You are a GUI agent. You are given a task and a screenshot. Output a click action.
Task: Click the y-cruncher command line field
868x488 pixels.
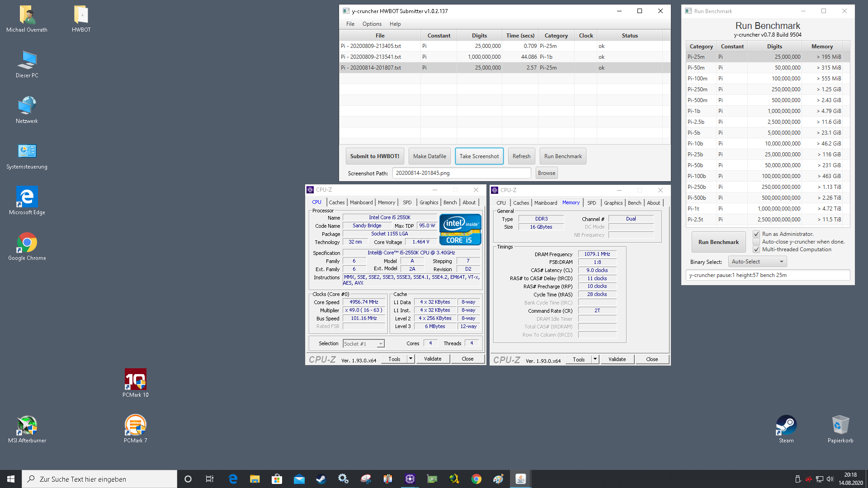pyautogui.click(x=768, y=275)
